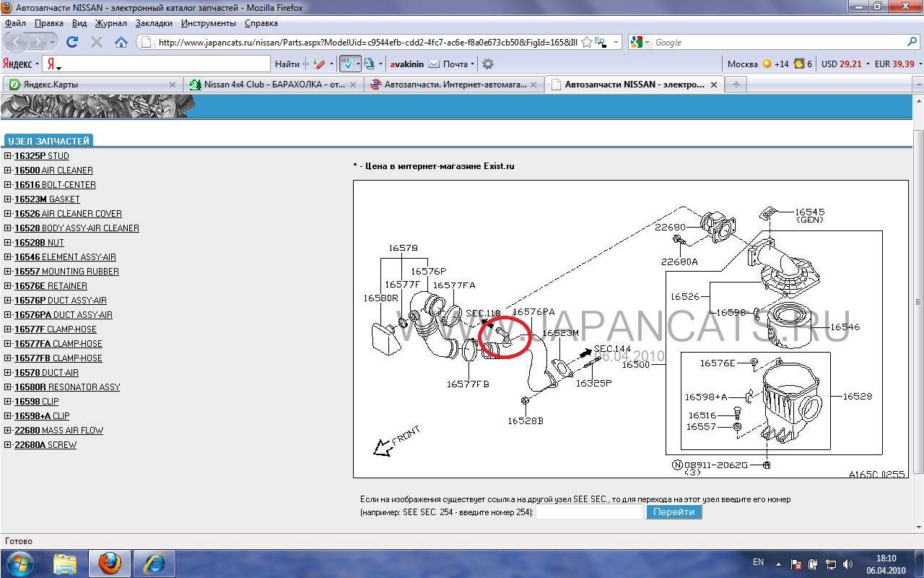This screenshot has width=924, height=578.
Task: Open the 16580R RESONATOR ASSY link
Action: pos(67,387)
